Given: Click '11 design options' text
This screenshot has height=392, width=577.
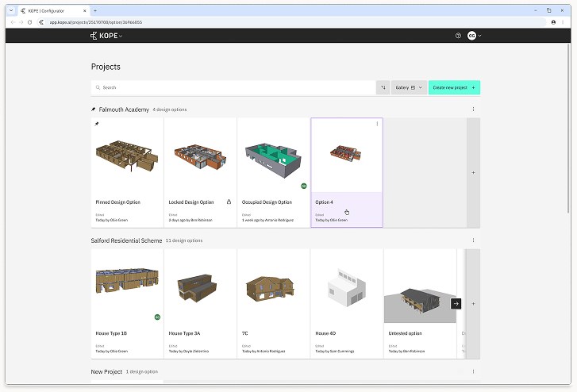Looking at the screenshot, I should (x=184, y=240).
